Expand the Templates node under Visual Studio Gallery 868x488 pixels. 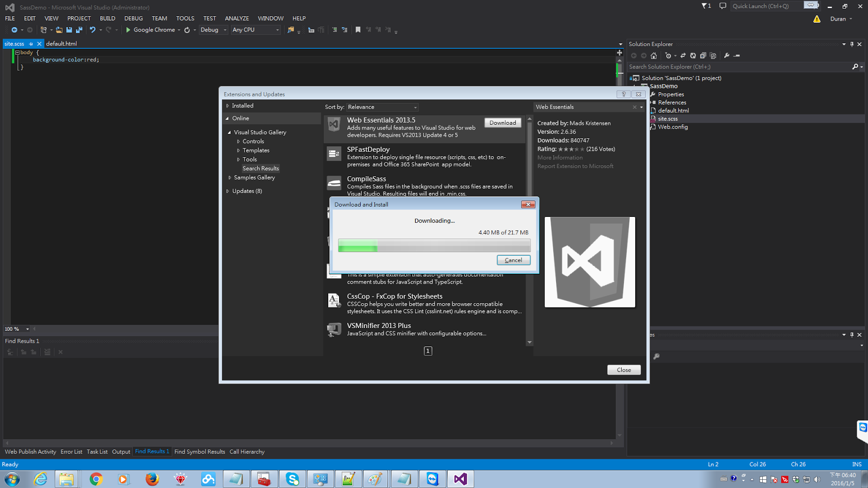tap(238, 150)
